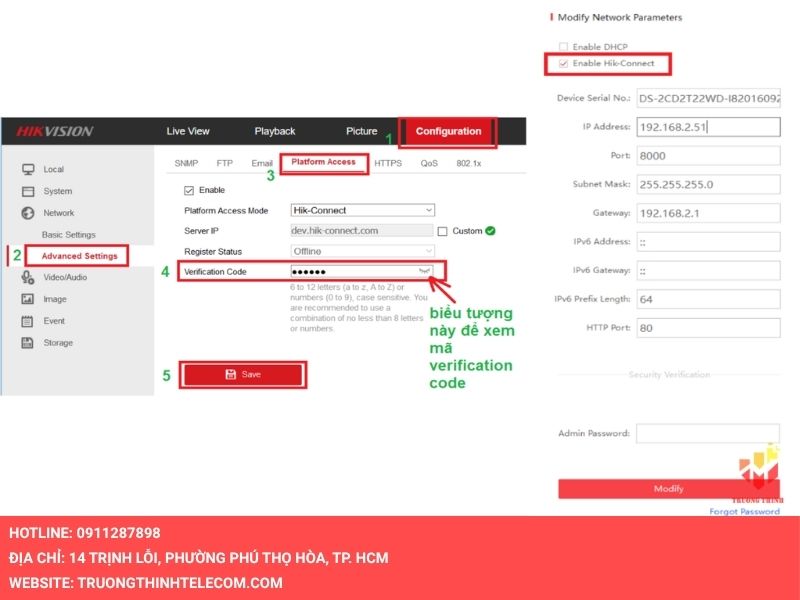Open the Configuration tab
The image size is (800, 600).
click(x=448, y=131)
